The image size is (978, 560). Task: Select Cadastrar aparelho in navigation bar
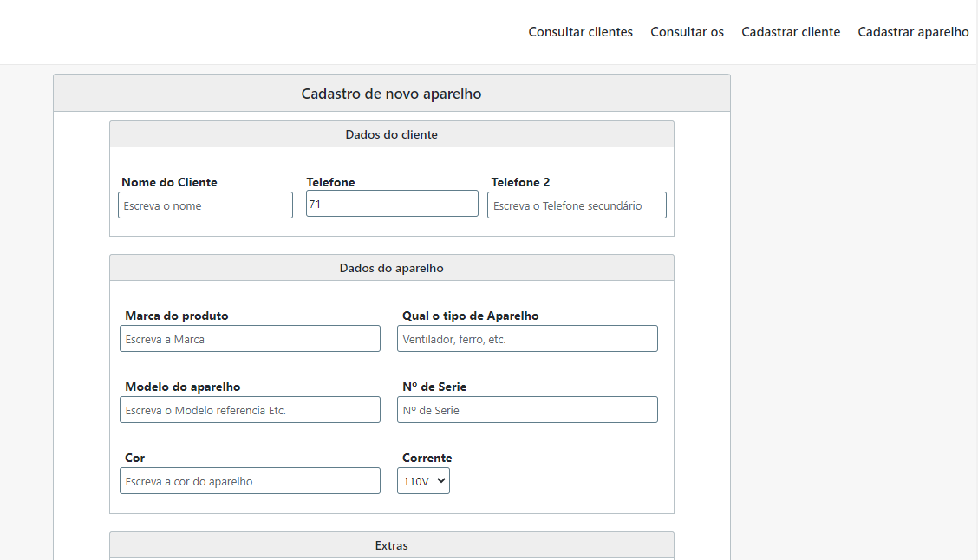point(913,32)
